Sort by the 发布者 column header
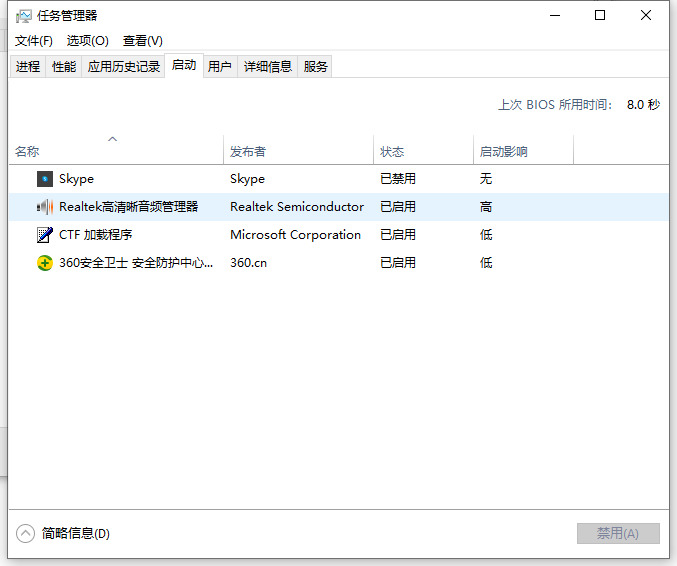The image size is (677, 566). pos(298,150)
